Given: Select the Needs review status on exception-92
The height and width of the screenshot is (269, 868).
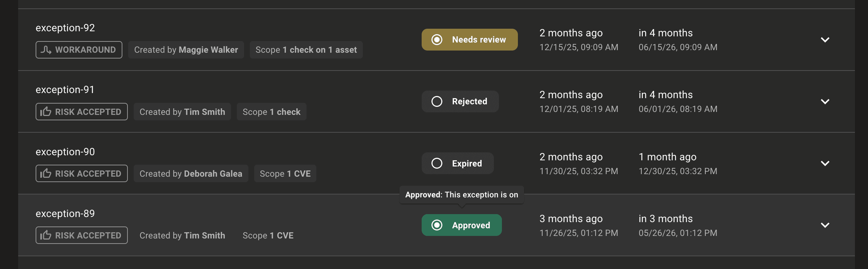Looking at the screenshot, I should (x=469, y=39).
